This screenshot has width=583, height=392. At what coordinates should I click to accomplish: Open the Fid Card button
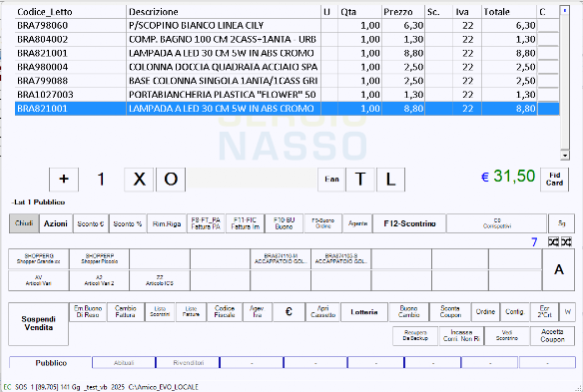point(554,180)
